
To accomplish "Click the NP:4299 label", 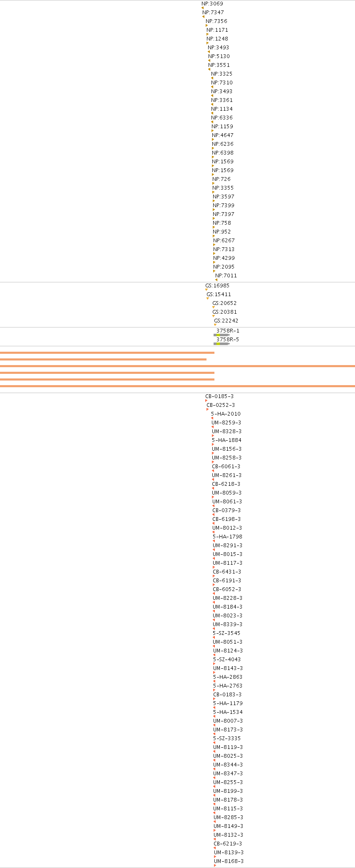I will tap(224, 258).
